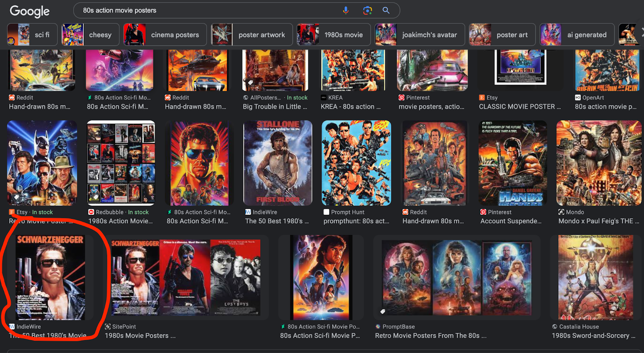This screenshot has width=644, height=353.
Task: Select the 'joakimch's avatar' filter chip
Action: 420,35
